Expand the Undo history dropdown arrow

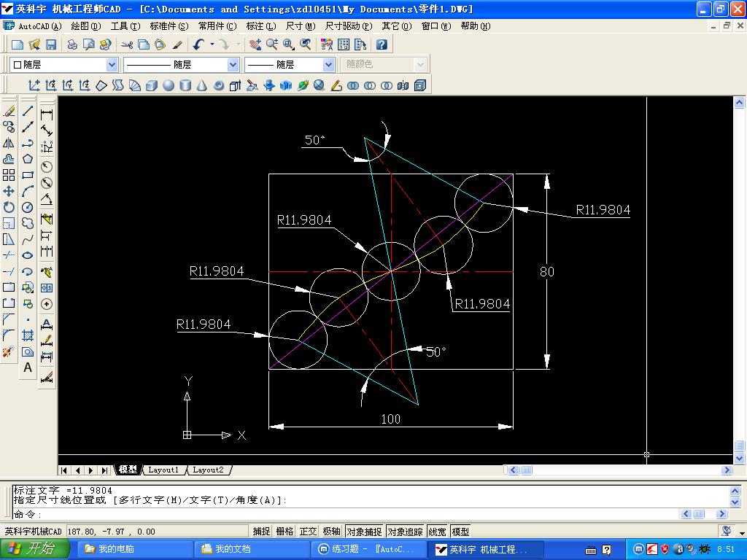tap(212, 44)
